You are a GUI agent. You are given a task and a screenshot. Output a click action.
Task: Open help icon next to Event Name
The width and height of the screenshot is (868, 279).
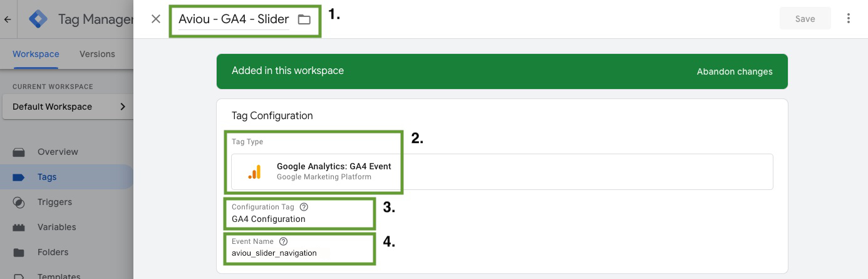283,241
